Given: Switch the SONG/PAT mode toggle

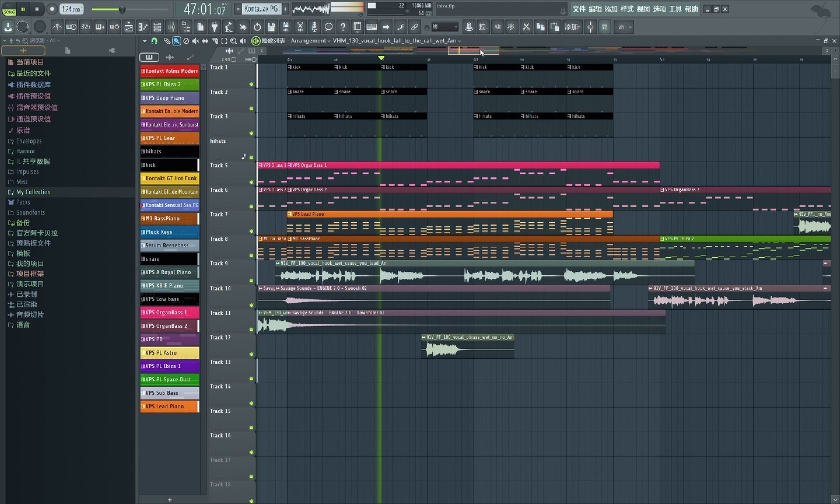Looking at the screenshot, I should (9, 9).
